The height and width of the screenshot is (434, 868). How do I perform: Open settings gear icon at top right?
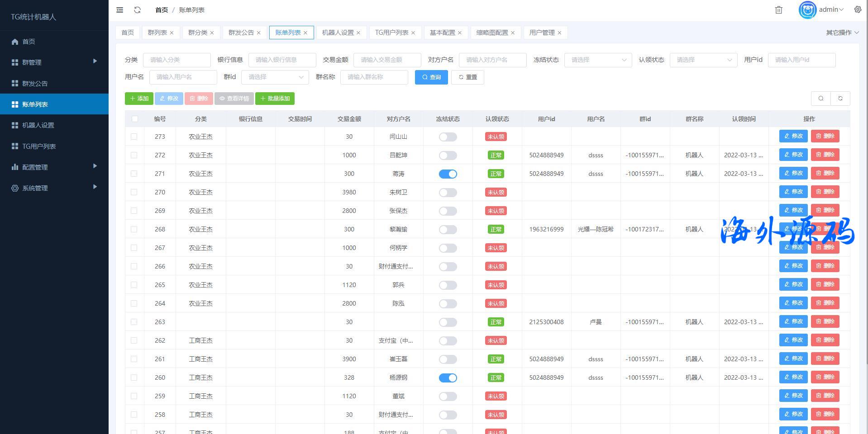(x=858, y=9)
